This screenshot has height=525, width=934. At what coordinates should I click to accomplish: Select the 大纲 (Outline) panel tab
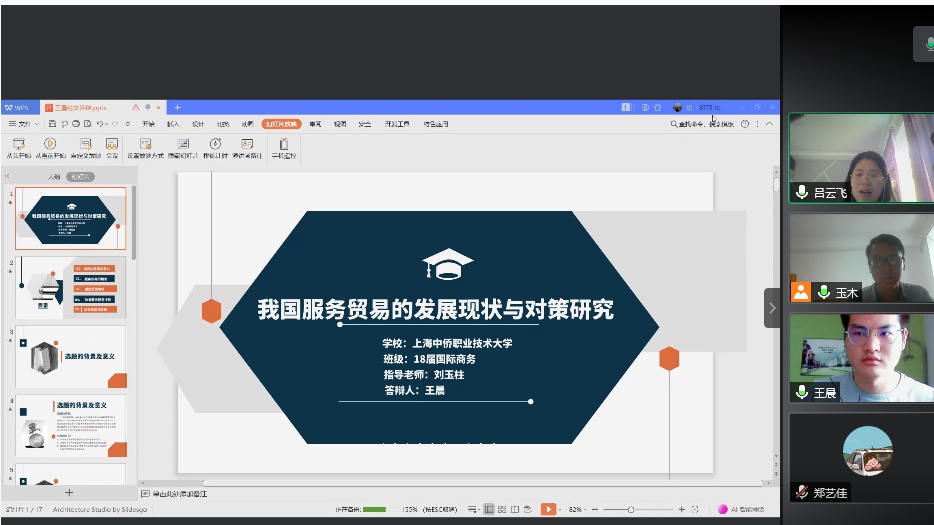pos(54,177)
